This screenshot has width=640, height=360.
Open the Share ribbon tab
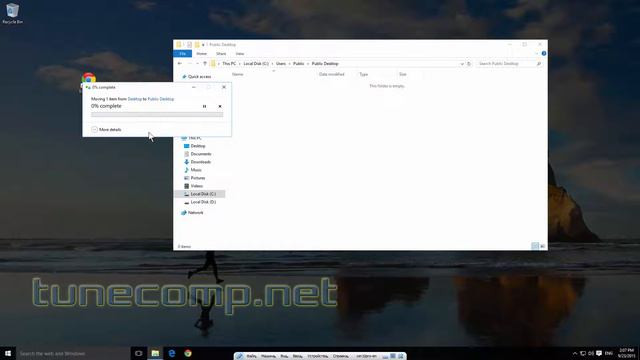(221, 53)
